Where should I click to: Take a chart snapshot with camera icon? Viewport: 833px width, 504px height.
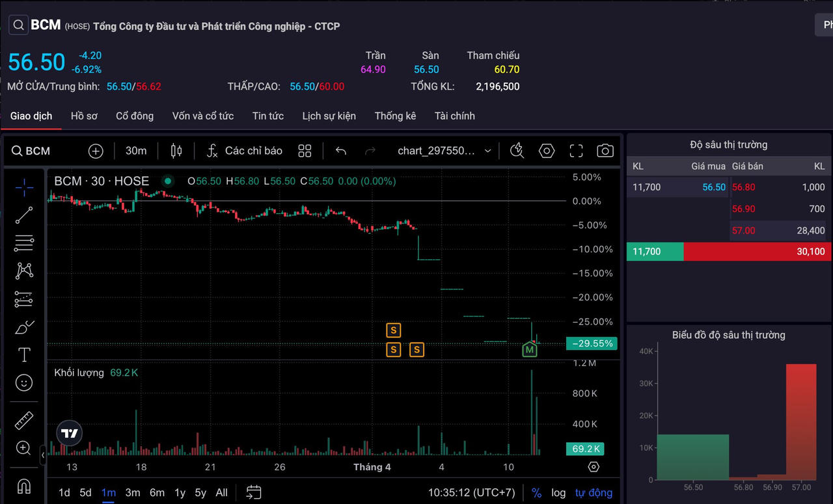coord(605,151)
